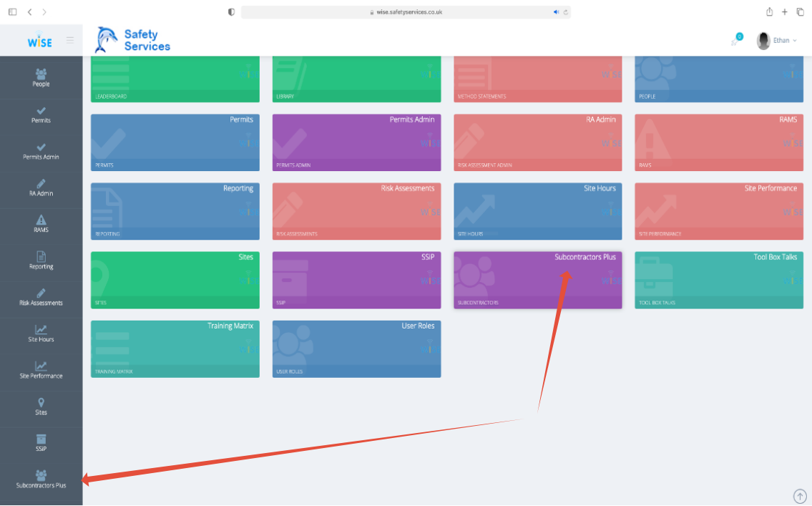Show the tab overview button

tap(800, 12)
